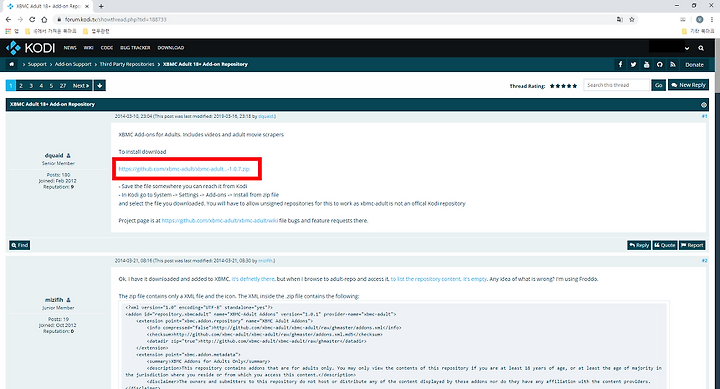The image size is (720, 389).
Task: Click post #2 permalink
Action: click(x=704, y=260)
